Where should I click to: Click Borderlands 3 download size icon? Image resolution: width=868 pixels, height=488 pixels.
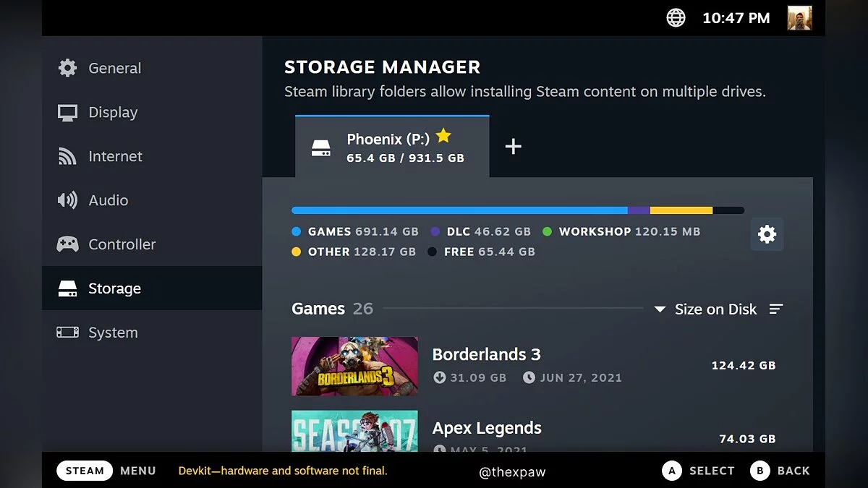[x=439, y=377]
